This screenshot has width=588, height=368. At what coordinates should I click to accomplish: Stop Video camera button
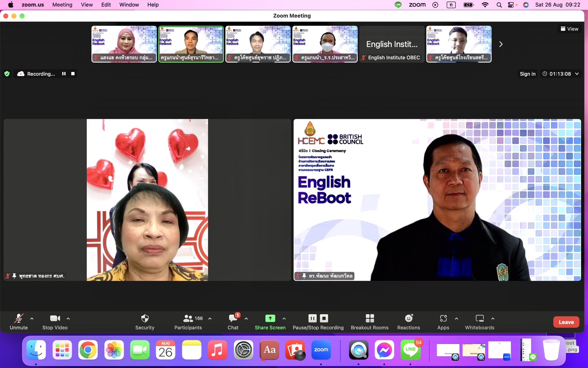pyautogui.click(x=55, y=322)
